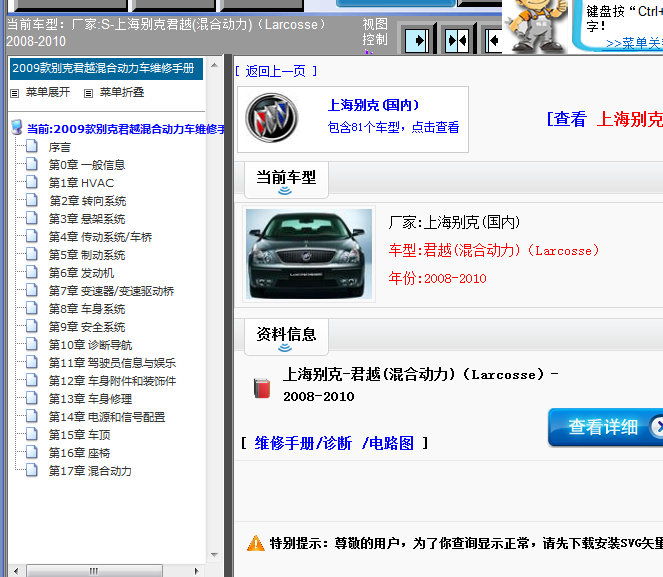
Task: Click the red book icon
Action: (262, 388)
